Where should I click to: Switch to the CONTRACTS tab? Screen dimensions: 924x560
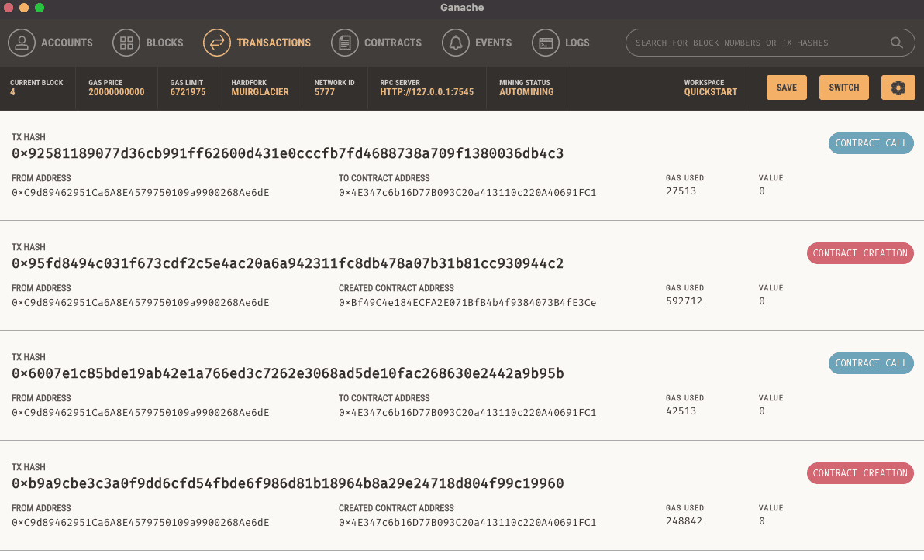[x=393, y=43]
